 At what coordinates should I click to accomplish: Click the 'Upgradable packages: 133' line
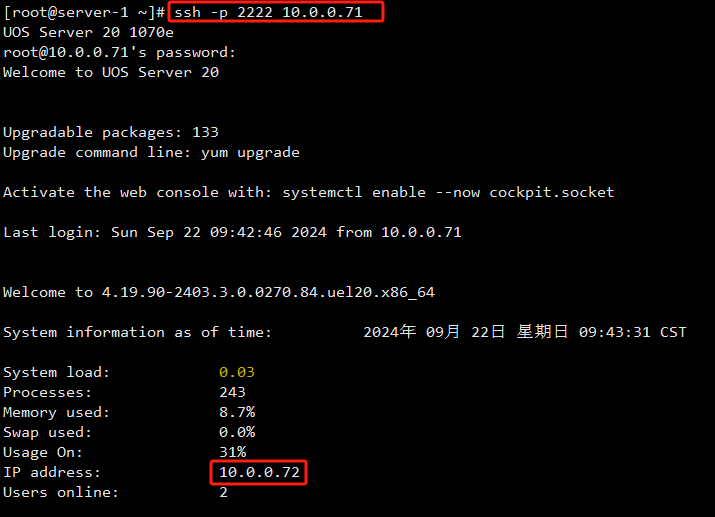[x=111, y=132]
